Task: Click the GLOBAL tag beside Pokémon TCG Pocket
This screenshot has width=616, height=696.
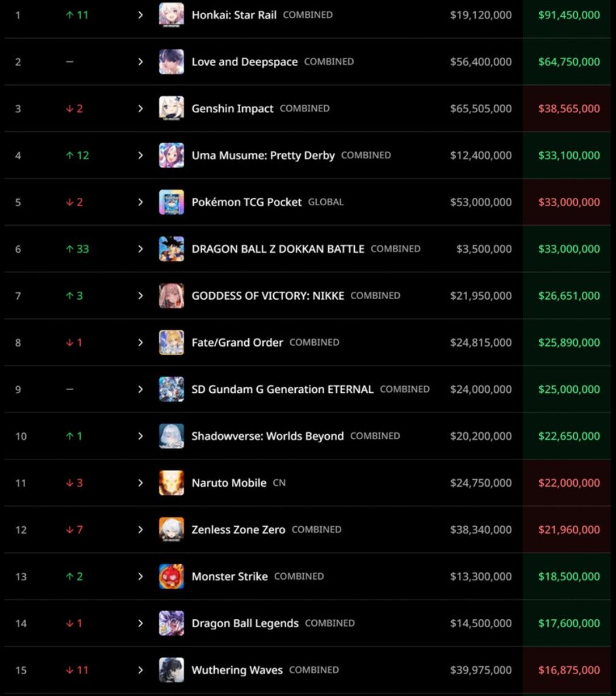Action: tap(326, 202)
